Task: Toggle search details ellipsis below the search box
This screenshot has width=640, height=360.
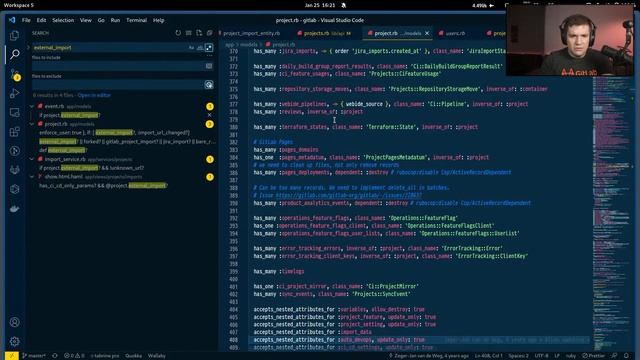Action: click(x=209, y=56)
